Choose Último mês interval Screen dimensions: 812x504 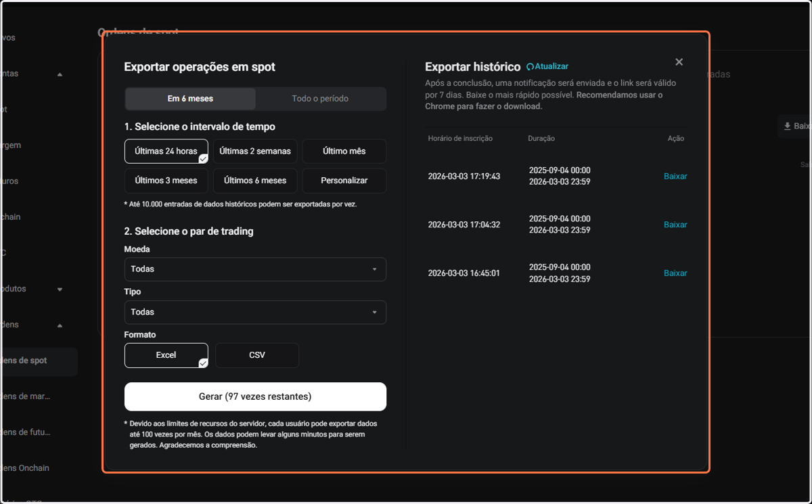coord(344,152)
